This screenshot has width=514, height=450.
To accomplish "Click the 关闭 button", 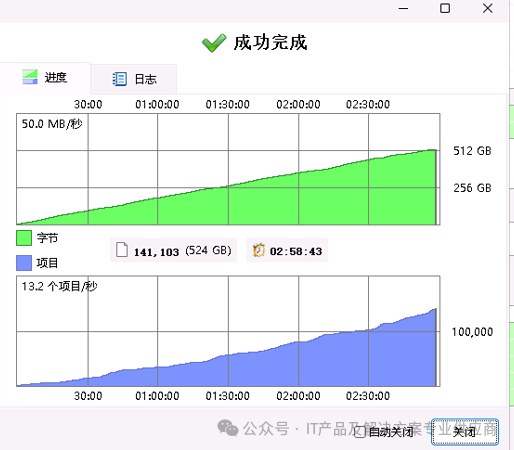I will (x=465, y=432).
